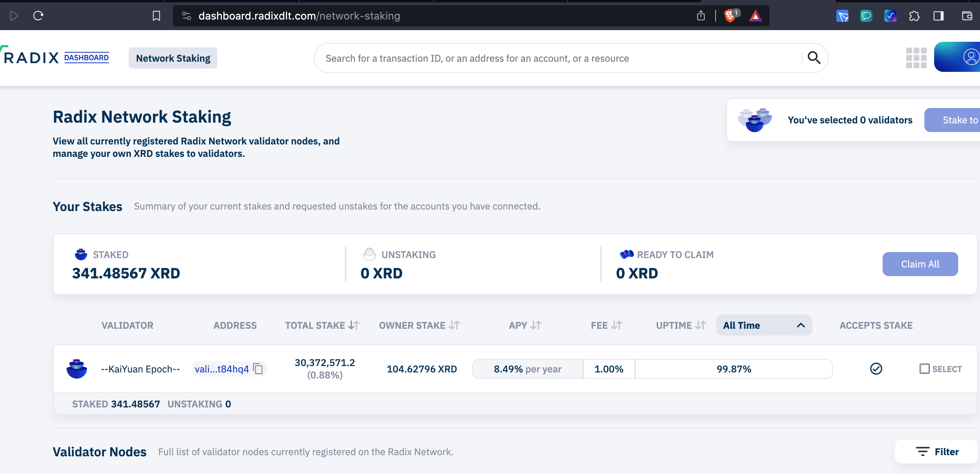
Task: Click the browser reload icon
Action: 38,15
